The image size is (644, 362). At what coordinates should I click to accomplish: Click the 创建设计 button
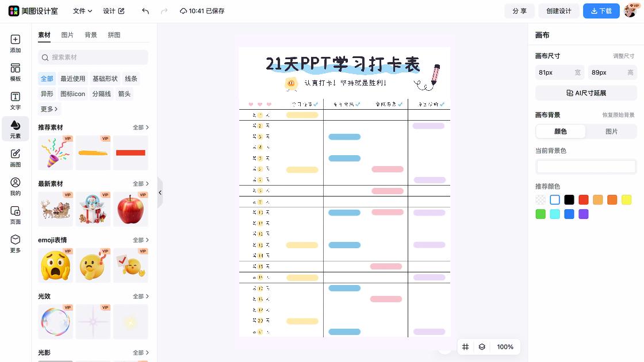click(558, 11)
